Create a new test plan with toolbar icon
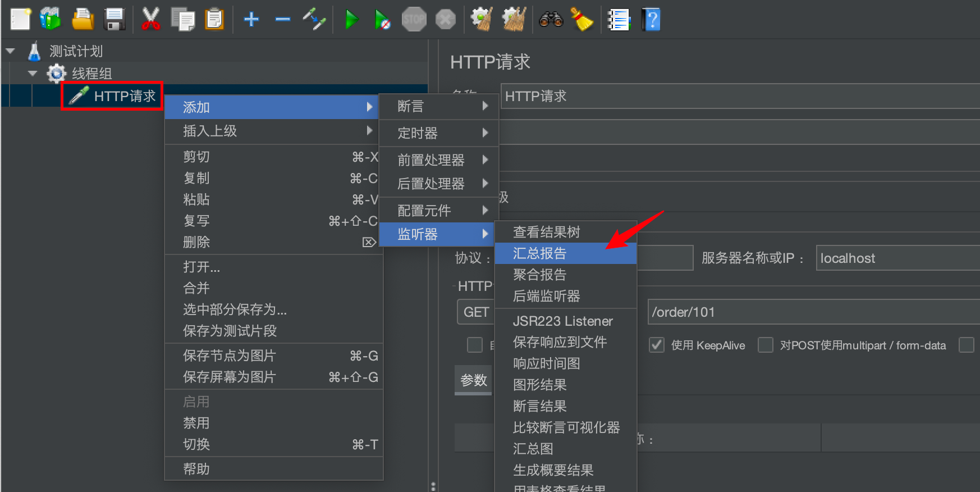 [x=21, y=19]
